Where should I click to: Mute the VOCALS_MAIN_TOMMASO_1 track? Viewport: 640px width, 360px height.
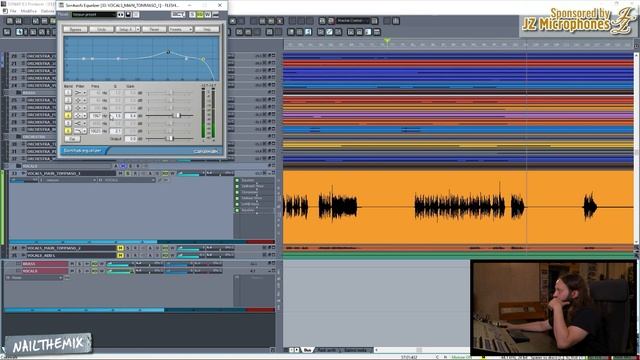click(120, 173)
